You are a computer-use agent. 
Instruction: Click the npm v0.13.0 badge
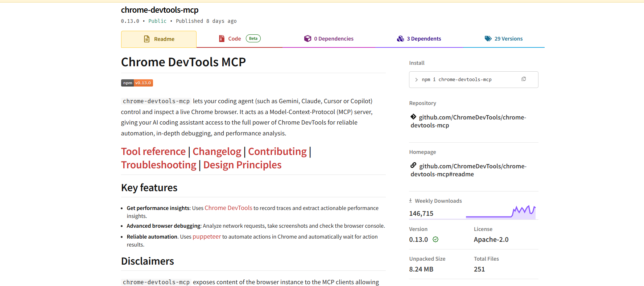coord(137,83)
